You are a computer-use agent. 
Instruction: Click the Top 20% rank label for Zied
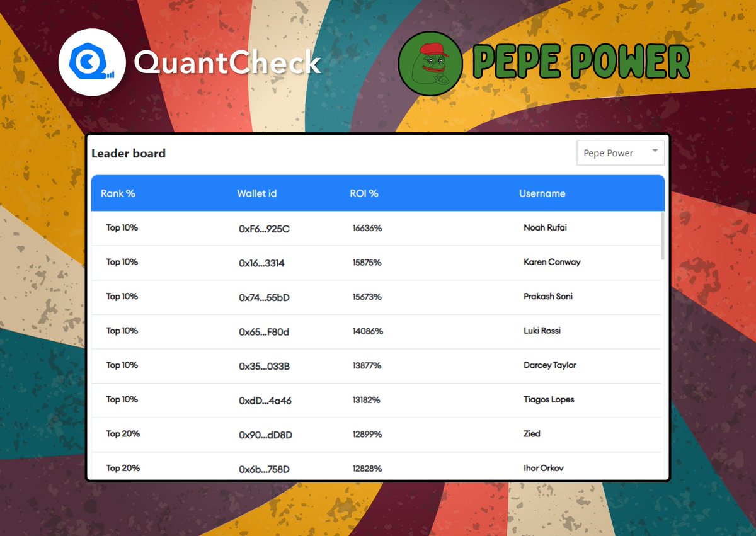tap(122, 434)
